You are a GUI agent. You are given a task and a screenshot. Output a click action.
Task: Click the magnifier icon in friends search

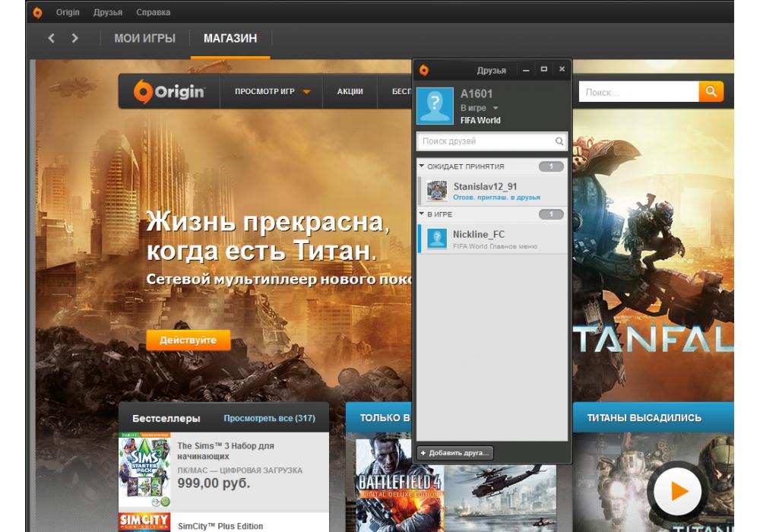tap(559, 141)
